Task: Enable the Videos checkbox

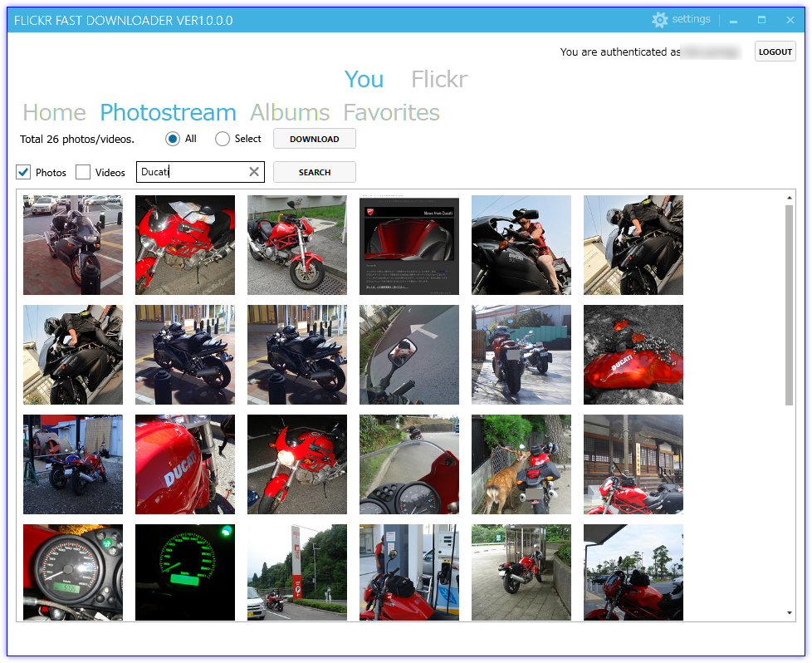Action: 83,172
